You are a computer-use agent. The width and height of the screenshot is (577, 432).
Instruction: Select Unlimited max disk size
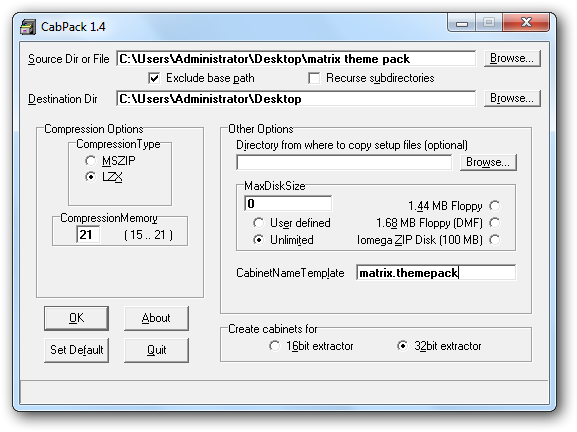tap(258, 240)
